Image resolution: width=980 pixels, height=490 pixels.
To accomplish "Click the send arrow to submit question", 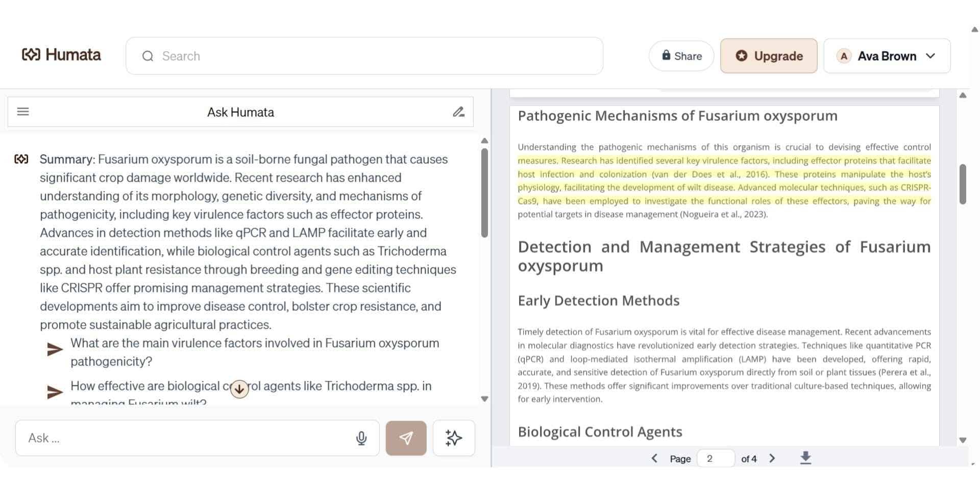I will [x=405, y=437].
